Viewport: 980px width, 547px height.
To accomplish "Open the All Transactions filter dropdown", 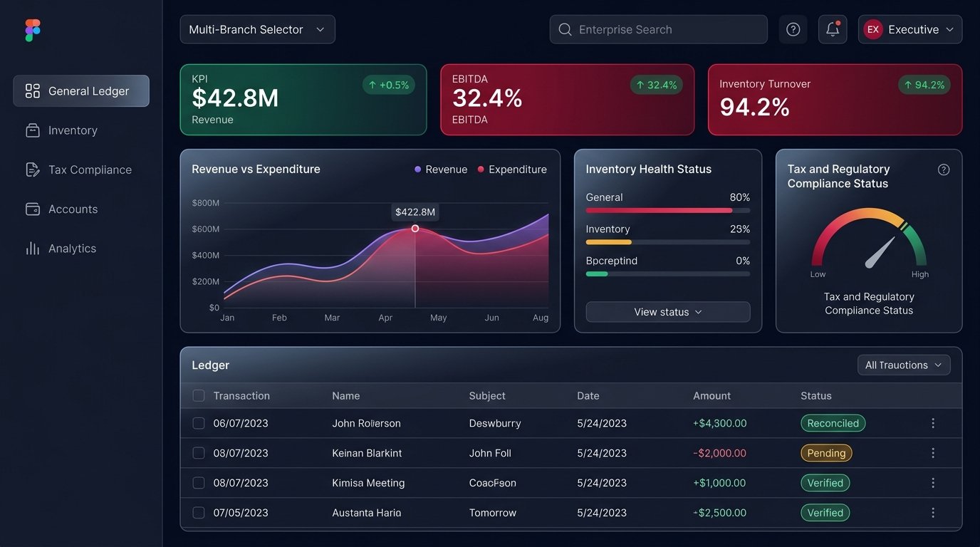I will click(904, 365).
